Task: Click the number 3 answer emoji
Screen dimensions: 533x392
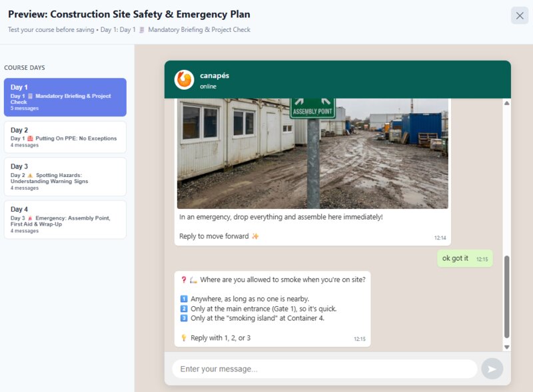Action: pyautogui.click(x=184, y=318)
